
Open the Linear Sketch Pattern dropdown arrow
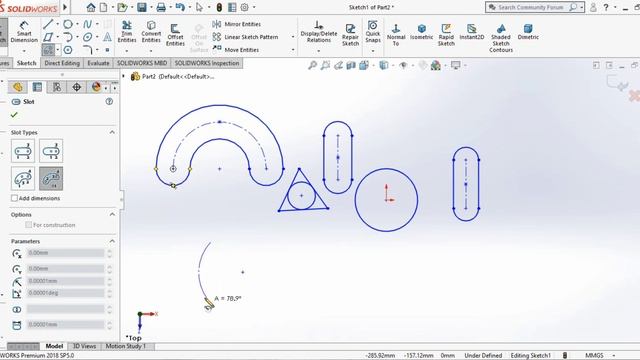click(x=293, y=37)
